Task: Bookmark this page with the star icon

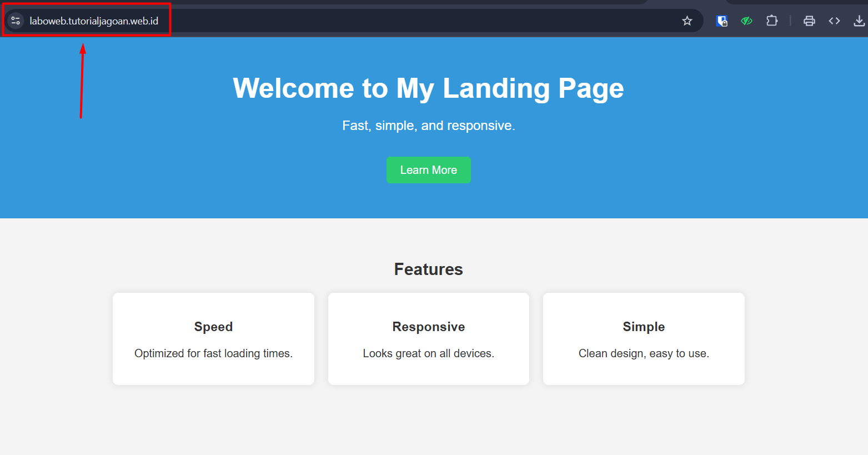Action: pos(687,21)
